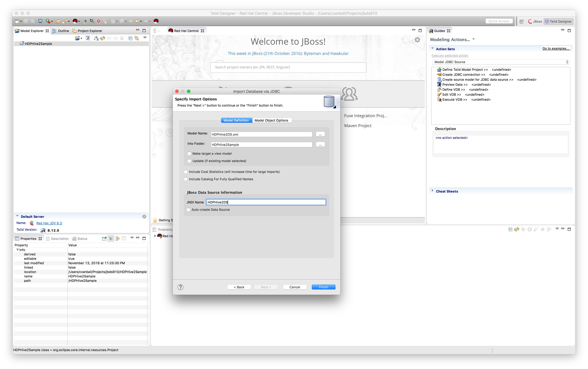Screen dimensions: 588x369
Task: Collapse all in Model Explorer toolbar
Action: (x=130, y=38)
